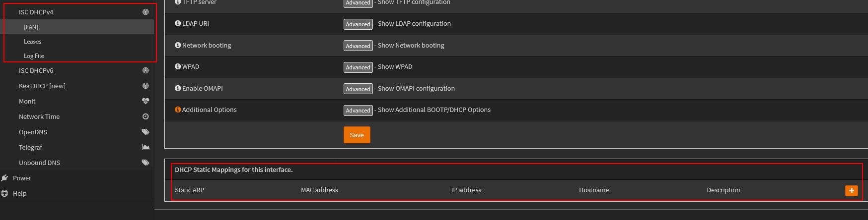Screen dimensions: 868x220
Task: Click the Monit heartbeat icon
Action: point(145,101)
